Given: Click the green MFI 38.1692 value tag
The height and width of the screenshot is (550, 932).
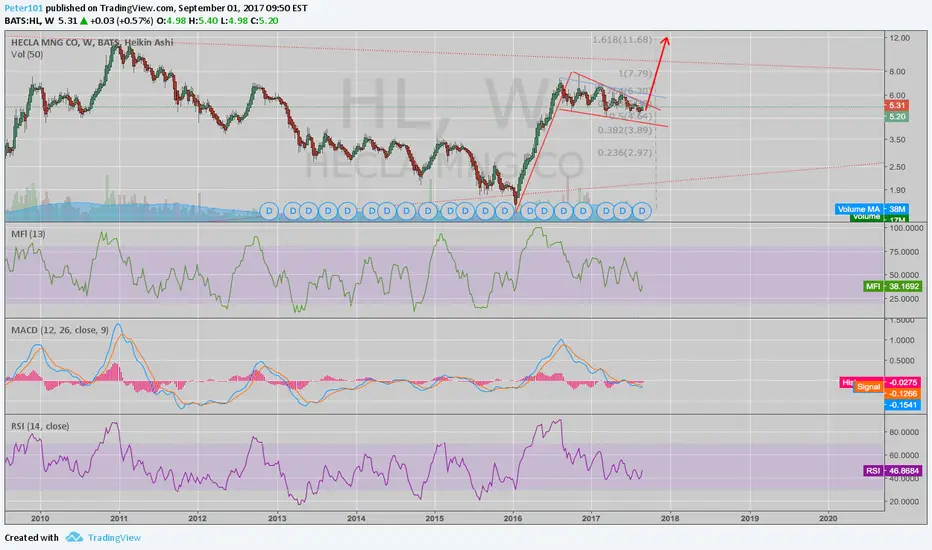Looking at the screenshot, I should pos(893,286).
